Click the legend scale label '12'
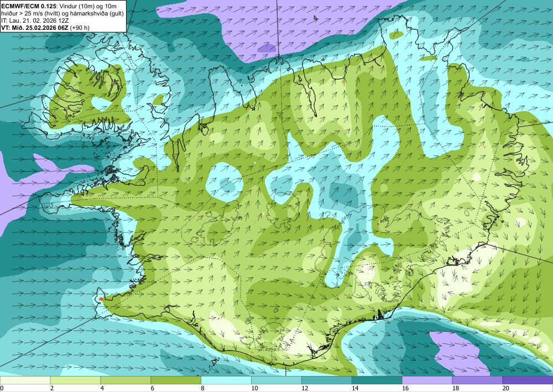The image size is (553, 392). coord(305,389)
